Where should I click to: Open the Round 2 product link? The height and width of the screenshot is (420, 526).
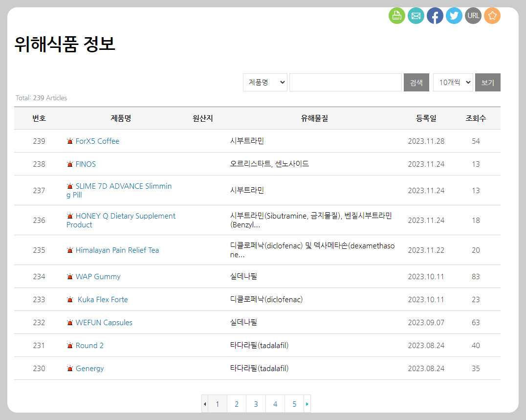[89, 346]
